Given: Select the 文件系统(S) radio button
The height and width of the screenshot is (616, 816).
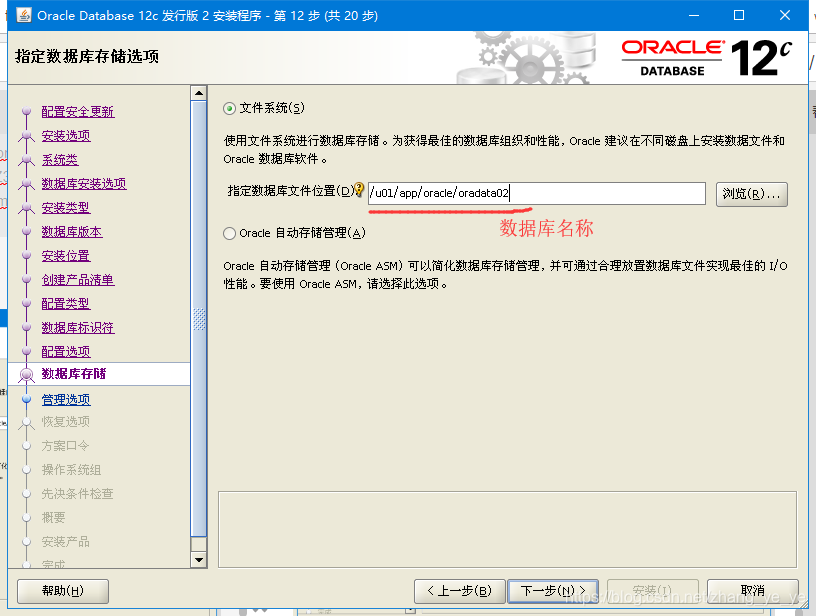Looking at the screenshot, I should tap(229, 108).
